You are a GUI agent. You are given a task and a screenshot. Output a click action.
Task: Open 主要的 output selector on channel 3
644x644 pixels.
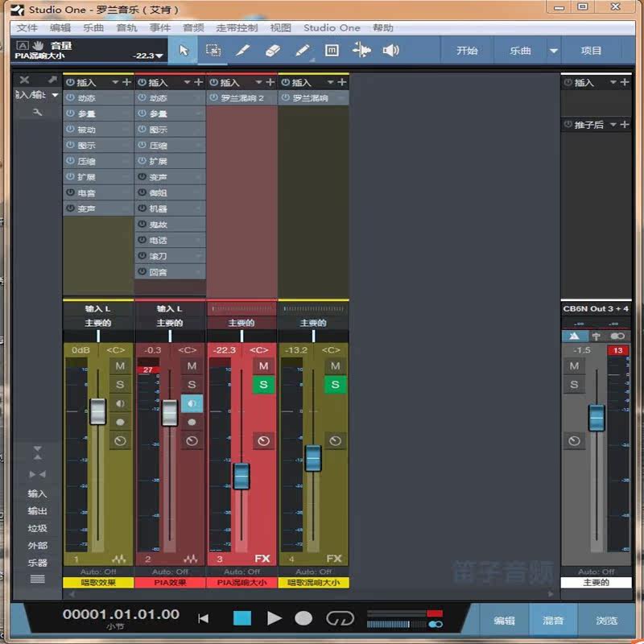pos(242,323)
